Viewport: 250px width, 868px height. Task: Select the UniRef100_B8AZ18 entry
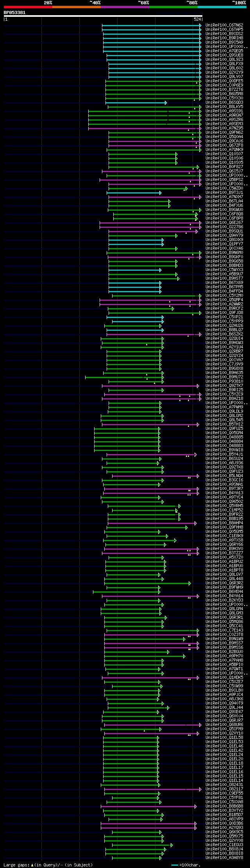tap(224, 399)
